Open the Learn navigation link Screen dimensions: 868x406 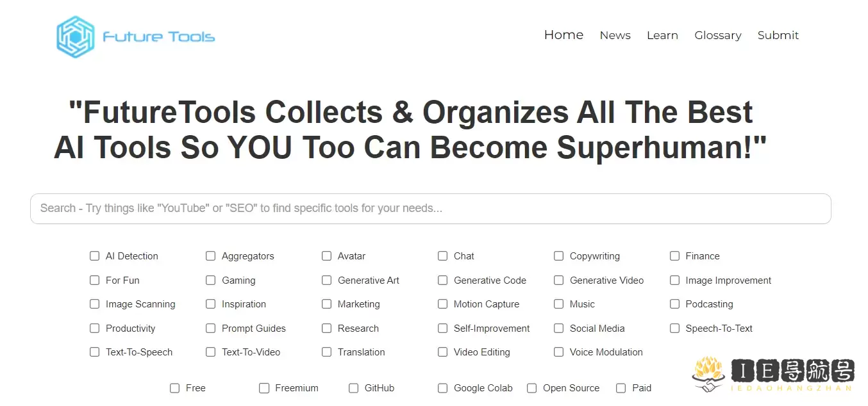coord(662,36)
